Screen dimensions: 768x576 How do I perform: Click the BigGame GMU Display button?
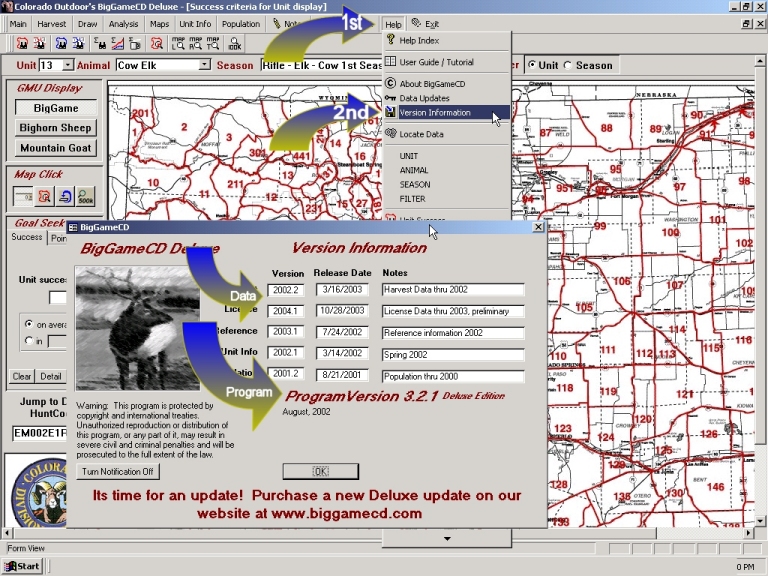click(x=56, y=108)
